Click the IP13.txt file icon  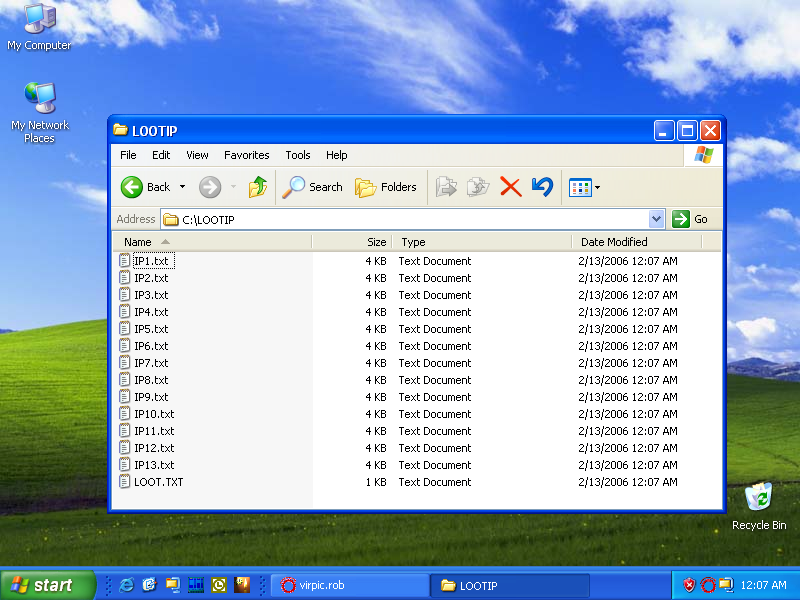tap(124, 465)
